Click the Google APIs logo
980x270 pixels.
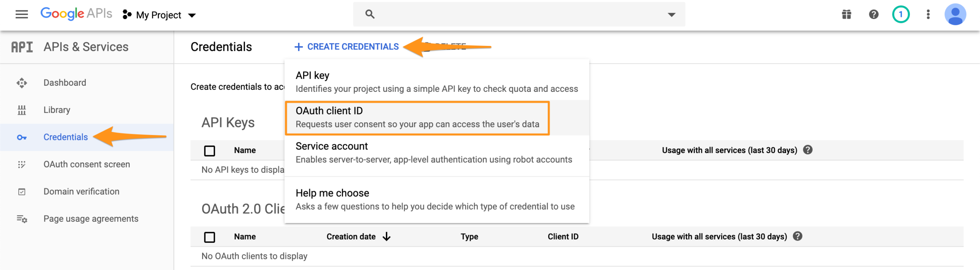tap(76, 14)
